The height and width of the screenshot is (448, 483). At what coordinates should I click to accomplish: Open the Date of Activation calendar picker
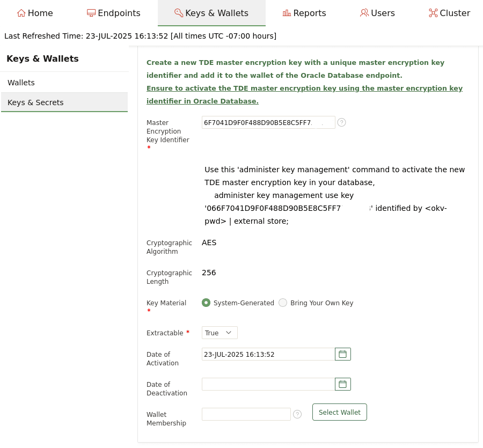(x=342, y=354)
